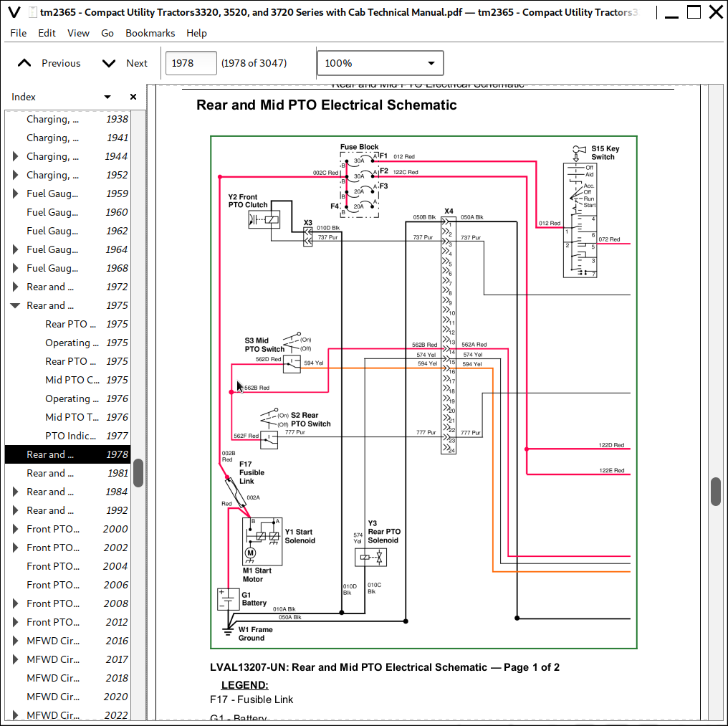Click the "S15 Key Switch" schematic label
This screenshot has width=728, height=726.
point(605,153)
